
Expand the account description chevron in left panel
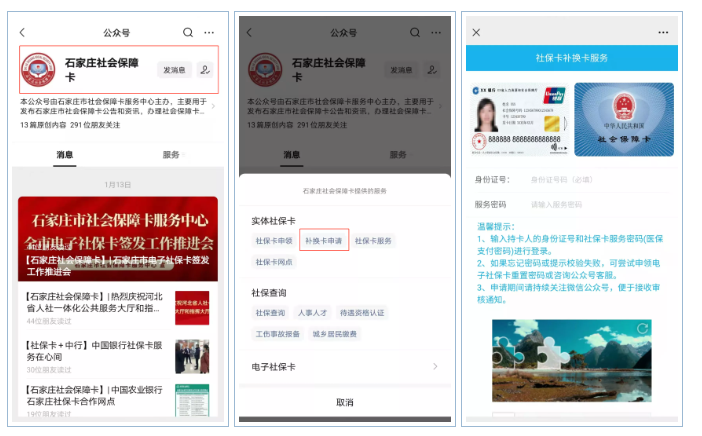pyautogui.click(x=213, y=106)
